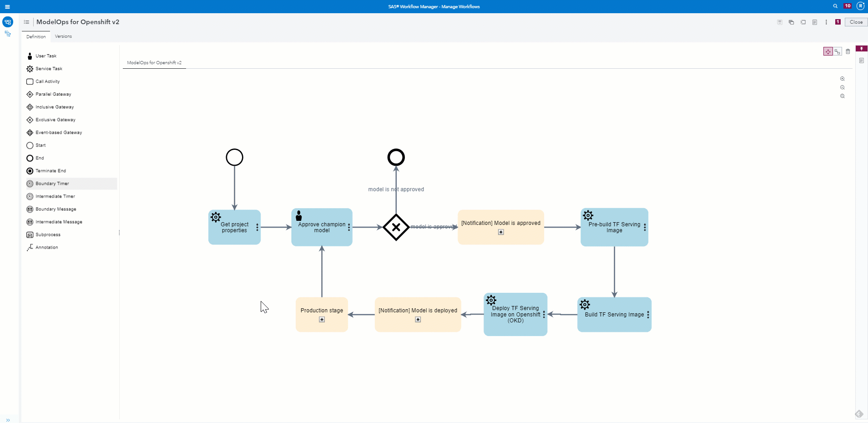This screenshot has height=423, width=868.
Task: Click the copy/duplicate icon in header toolbar
Action: click(792, 22)
